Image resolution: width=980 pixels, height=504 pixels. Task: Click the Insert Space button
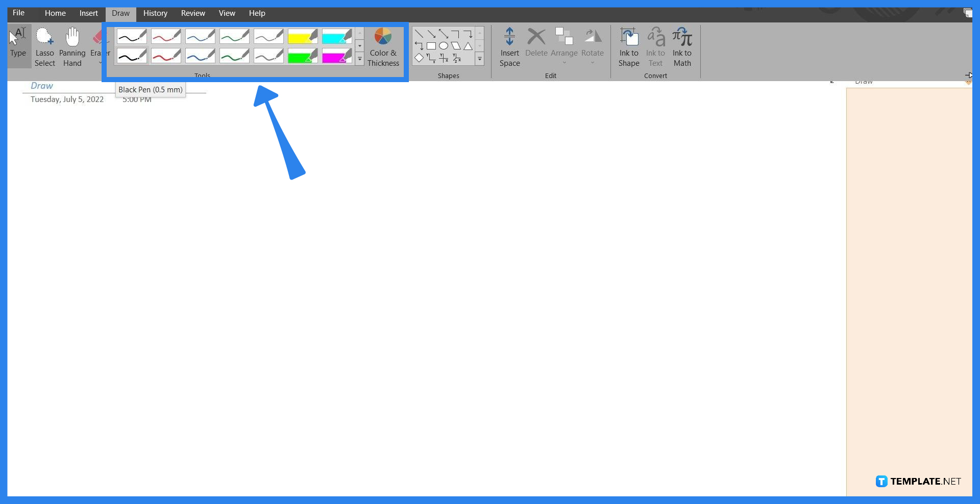(509, 46)
